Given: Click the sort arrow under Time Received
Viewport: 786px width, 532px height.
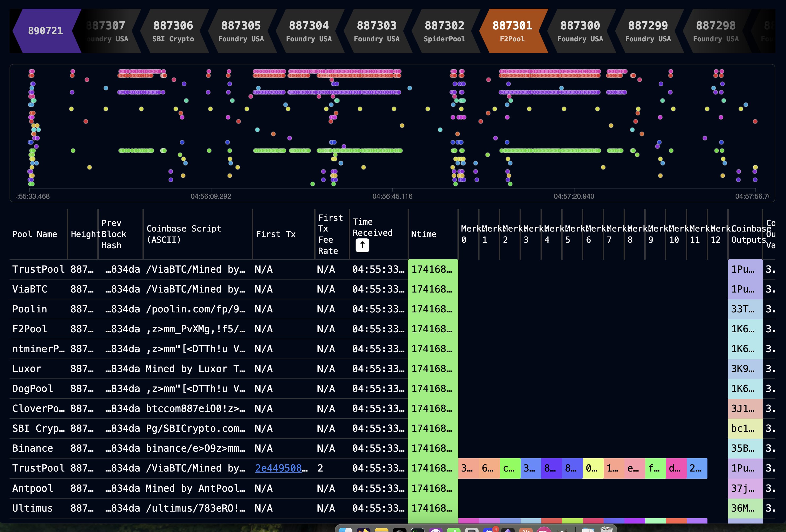Looking at the screenshot, I should [x=362, y=245].
